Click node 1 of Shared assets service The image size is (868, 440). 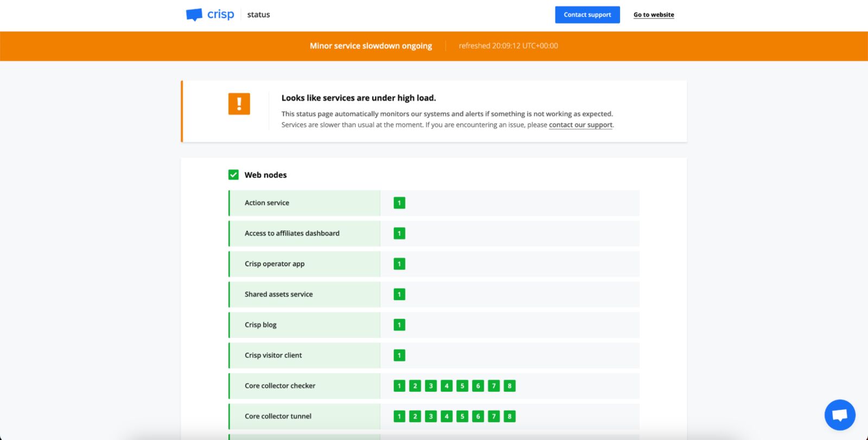[399, 294]
